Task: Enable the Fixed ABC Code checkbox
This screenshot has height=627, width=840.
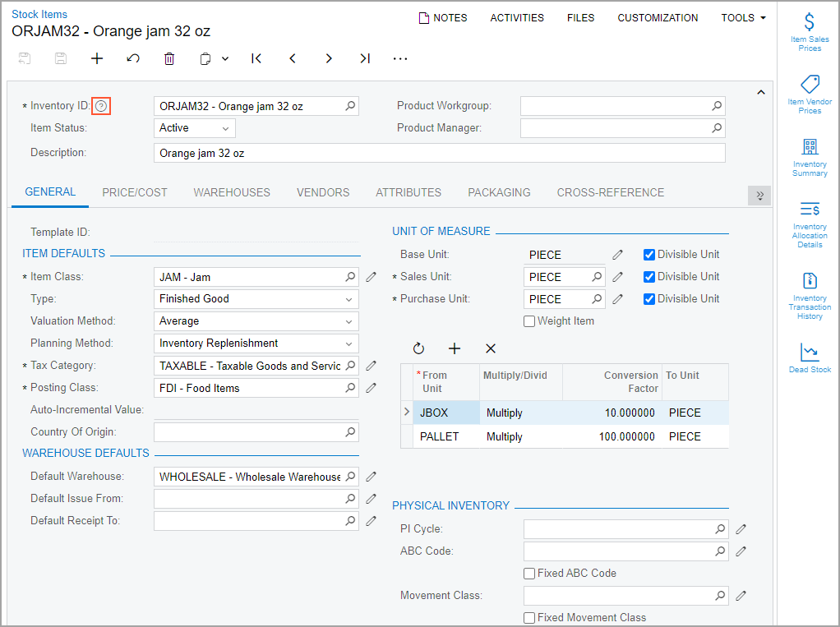Action: [x=529, y=574]
